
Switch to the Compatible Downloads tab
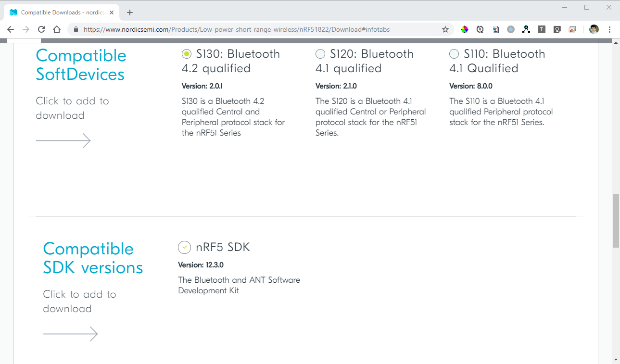[62, 13]
